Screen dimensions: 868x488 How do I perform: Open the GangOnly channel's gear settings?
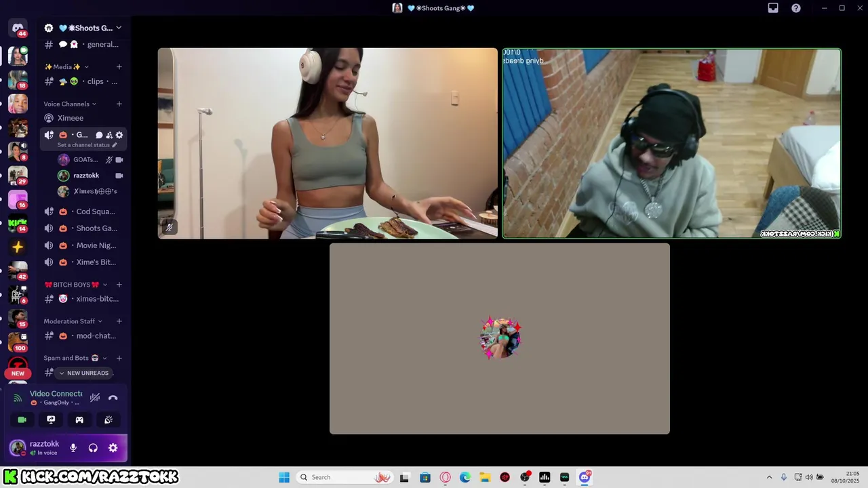coord(119,135)
